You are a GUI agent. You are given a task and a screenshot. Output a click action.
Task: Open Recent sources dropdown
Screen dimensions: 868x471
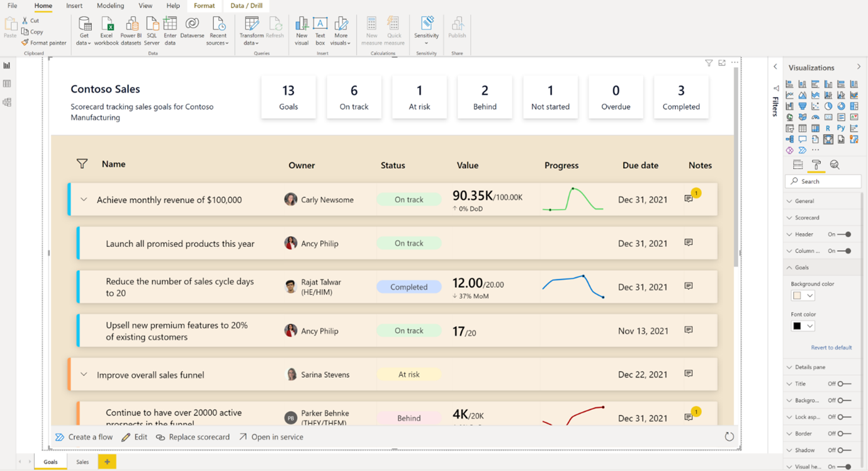tap(218, 31)
